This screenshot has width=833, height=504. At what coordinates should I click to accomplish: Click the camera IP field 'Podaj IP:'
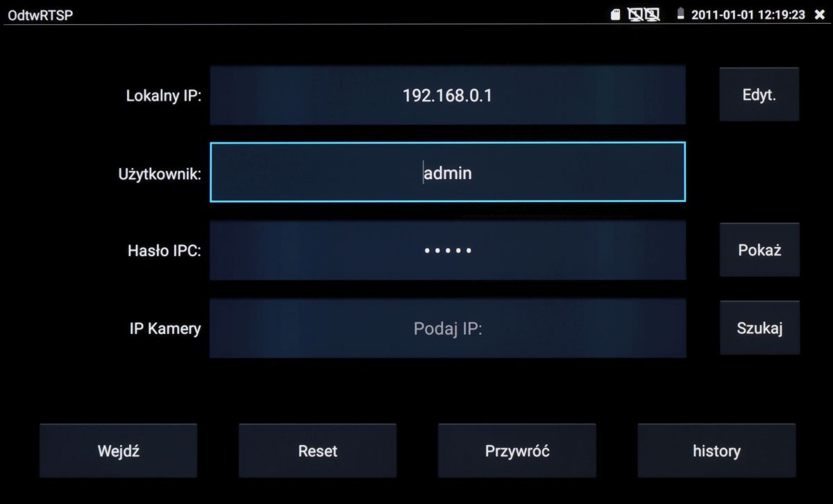[448, 328]
